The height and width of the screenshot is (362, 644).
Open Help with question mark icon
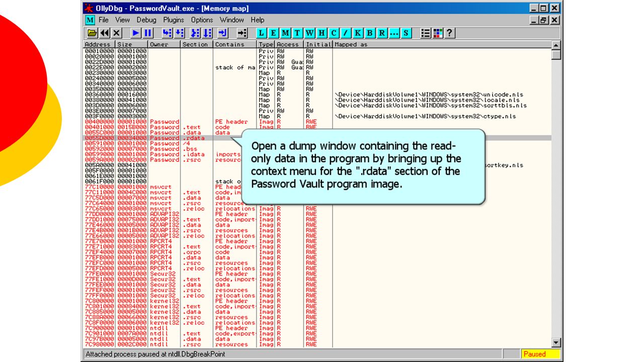(x=449, y=33)
